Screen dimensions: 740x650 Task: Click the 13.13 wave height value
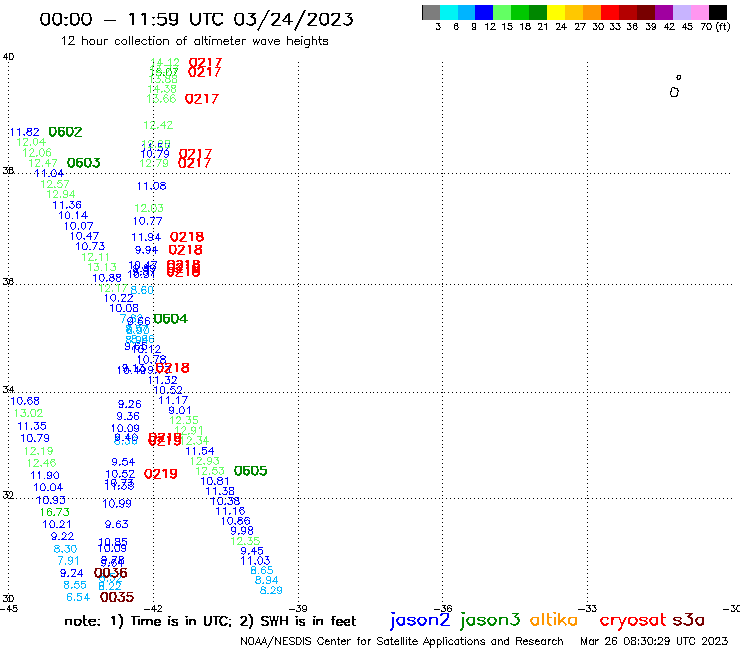tap(102, 267)
